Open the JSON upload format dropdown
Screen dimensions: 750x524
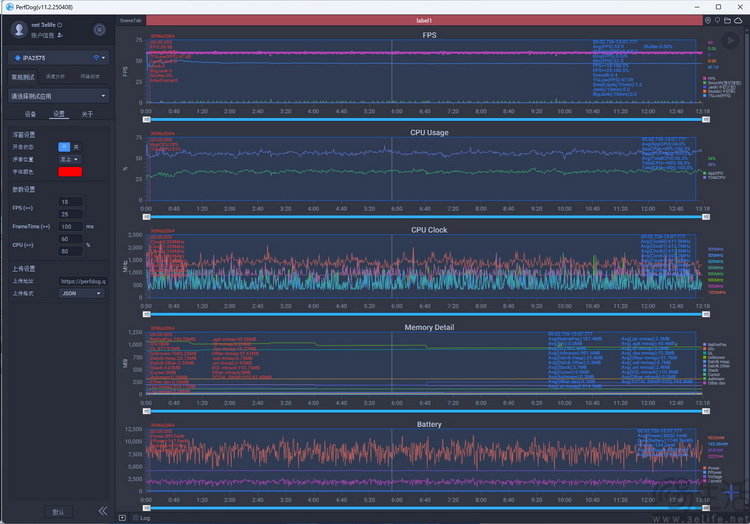tap(81, 293)
